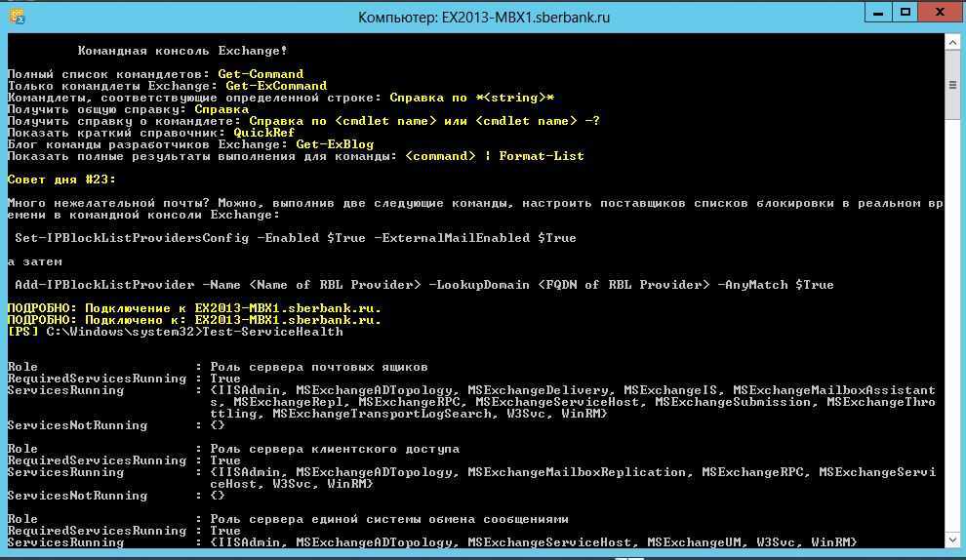Minimize the Exchange console window
966x560 pixels.
coord(878,13)
